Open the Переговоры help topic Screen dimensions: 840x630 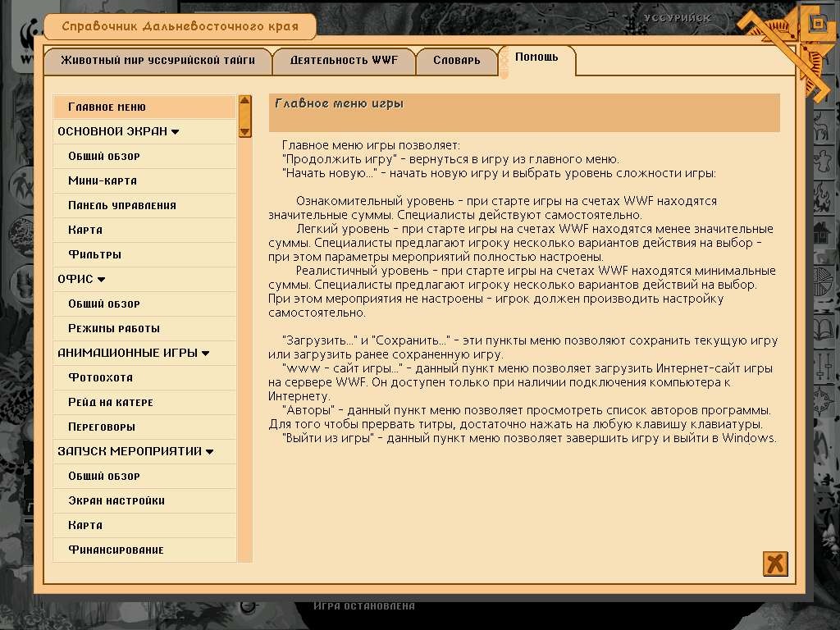click(x=144, y=427)
